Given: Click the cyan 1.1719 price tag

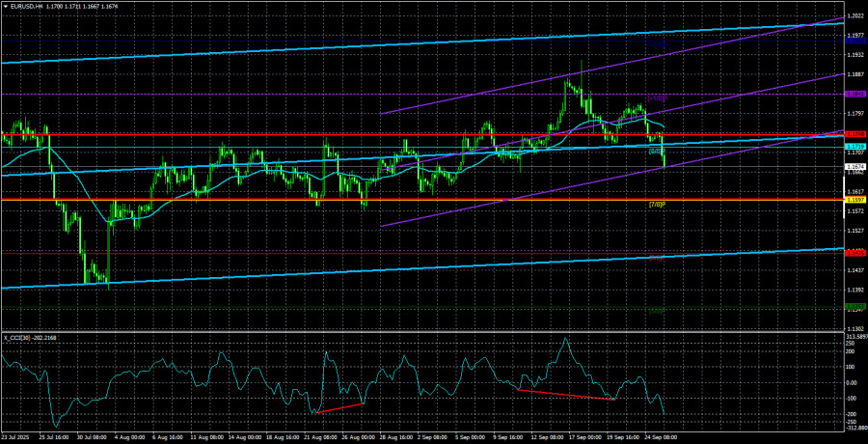Looking at the screenshot, I should pyautogui.click(x=854, y=147).
